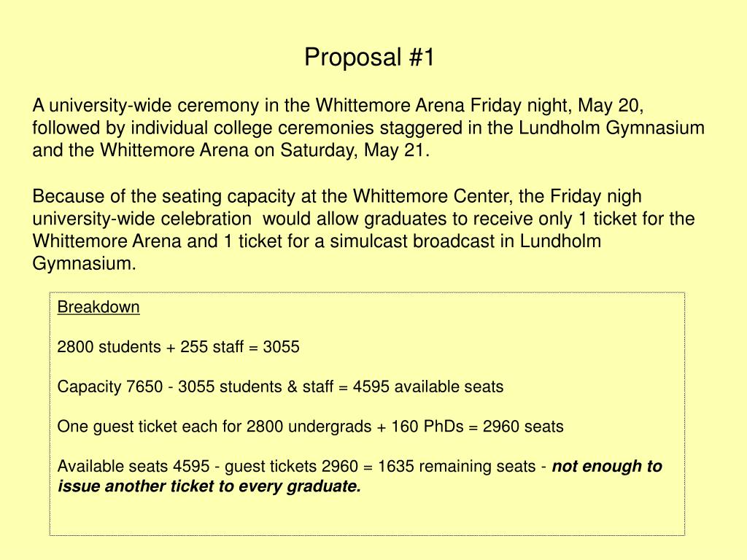
Task: Click '4595 available seats' text
Action: 428,386
